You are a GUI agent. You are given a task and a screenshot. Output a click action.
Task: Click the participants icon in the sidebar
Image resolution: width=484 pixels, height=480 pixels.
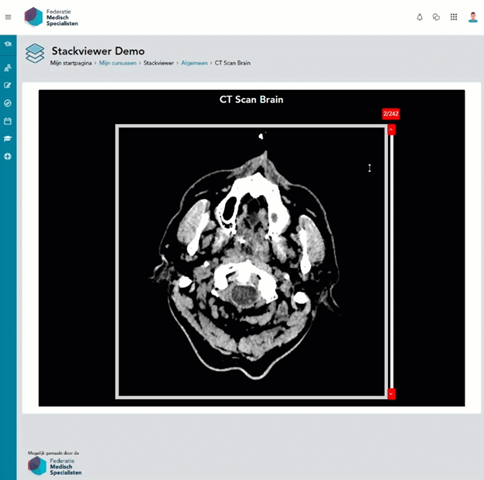coord(8,68)
